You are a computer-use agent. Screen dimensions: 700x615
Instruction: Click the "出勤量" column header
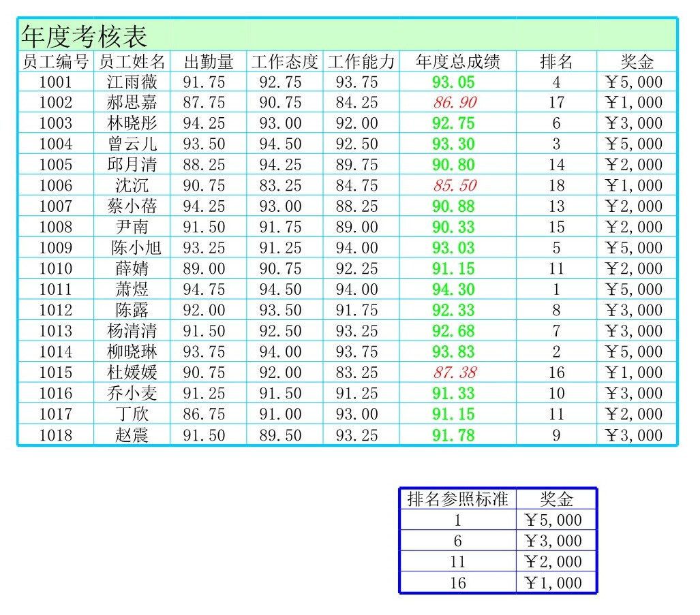[x=209, y=62]
